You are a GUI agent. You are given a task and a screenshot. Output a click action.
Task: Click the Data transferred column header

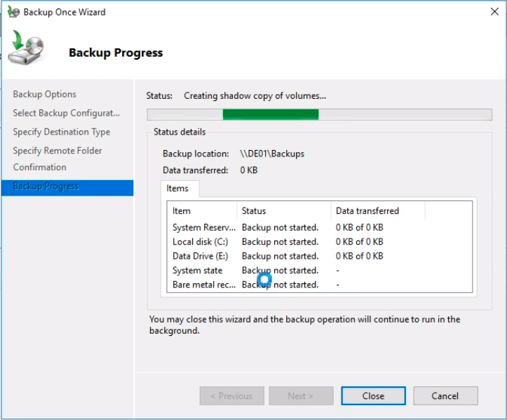pos(378,211)
